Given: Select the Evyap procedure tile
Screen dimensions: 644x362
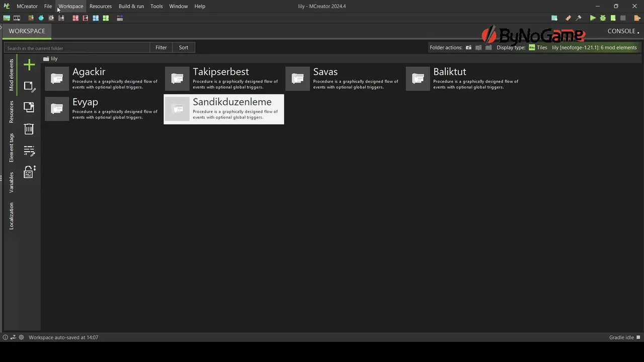Looking at the screenshot, I should pyautogui.click(x=103, y=109).
